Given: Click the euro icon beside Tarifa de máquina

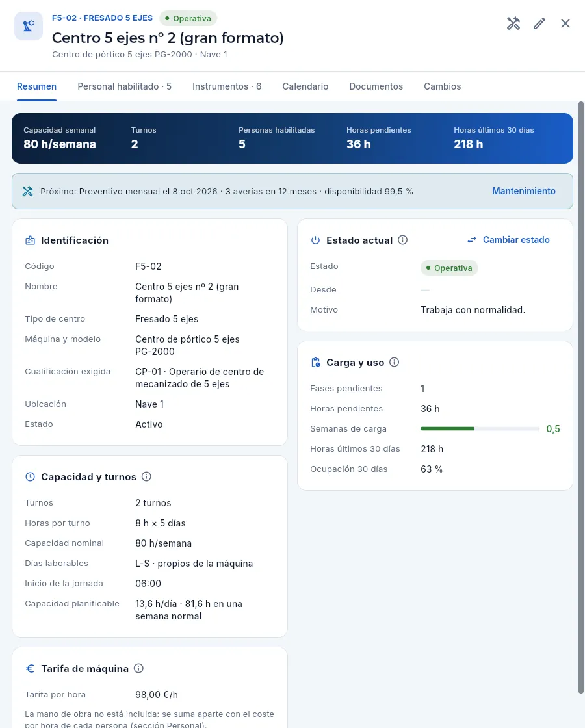Looking at the screenshot, I should (x=30, y=669).
